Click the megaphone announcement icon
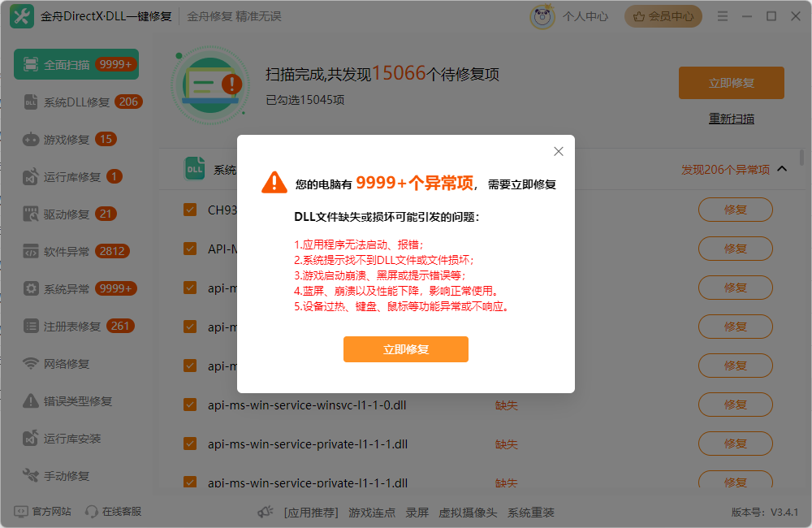 click(266, 512)
